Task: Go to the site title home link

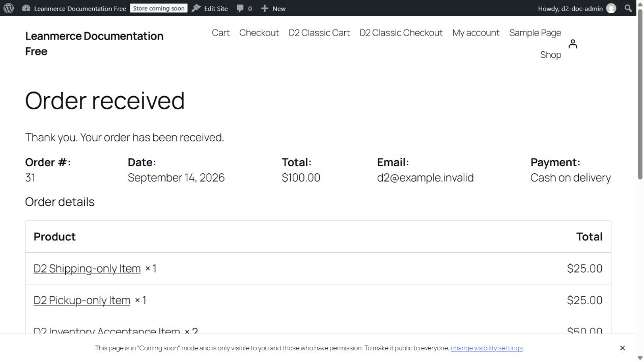Action: click(94, 44)
